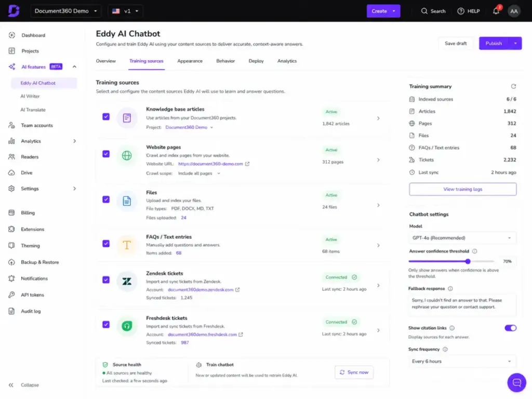Click the Website pages globe icon
The height and width of the screenshot is (399, 532).
(127, 155)
